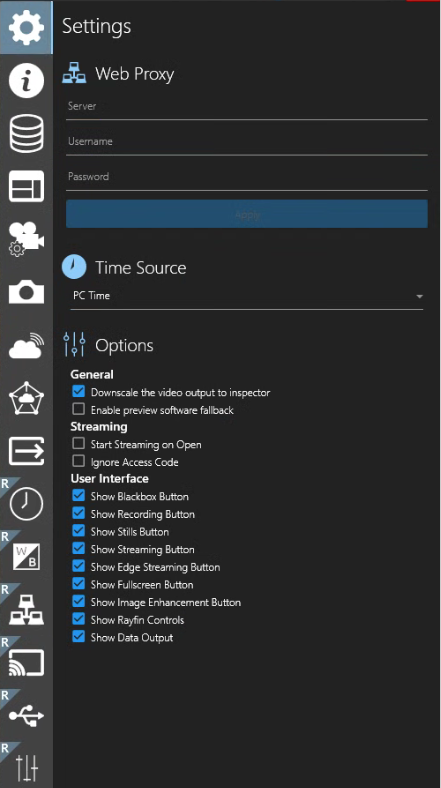Viewport: 441px width, 788px height.
Task: Open video camera settings sidebar icon
Action: coord(26,239)
